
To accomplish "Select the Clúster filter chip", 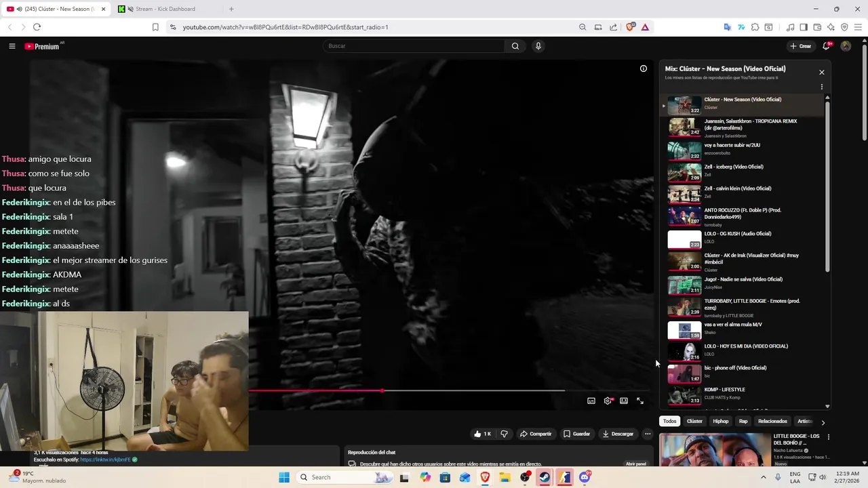I will point(695,421).
